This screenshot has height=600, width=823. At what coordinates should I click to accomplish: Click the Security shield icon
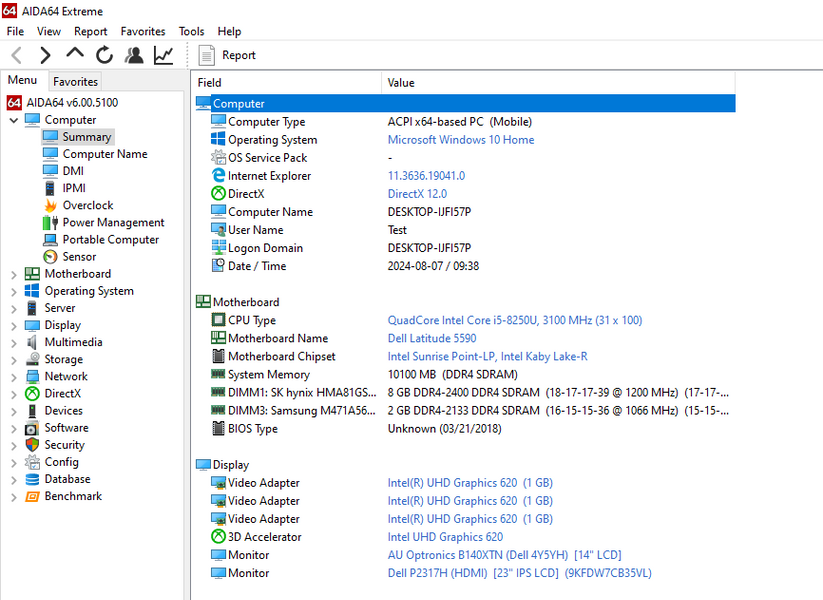pos(32,445)
